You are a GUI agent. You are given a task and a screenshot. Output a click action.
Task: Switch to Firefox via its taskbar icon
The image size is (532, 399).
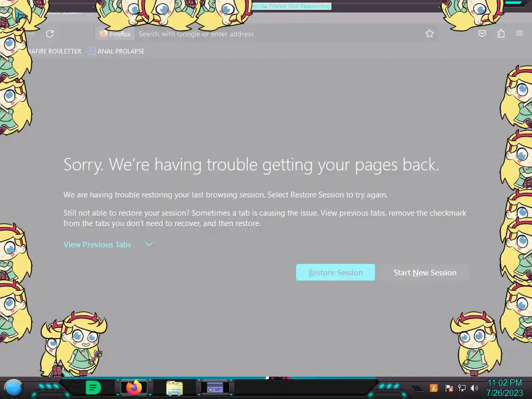point(134,388)
